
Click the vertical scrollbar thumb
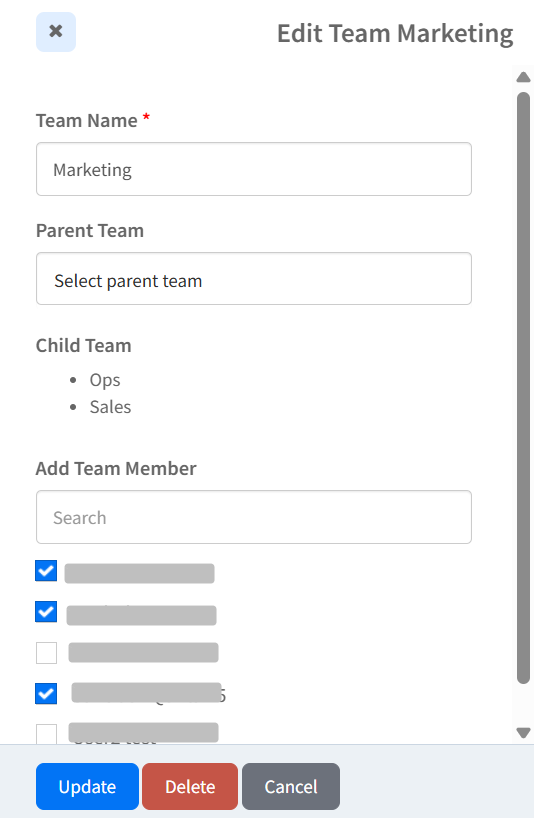[523, 388]
